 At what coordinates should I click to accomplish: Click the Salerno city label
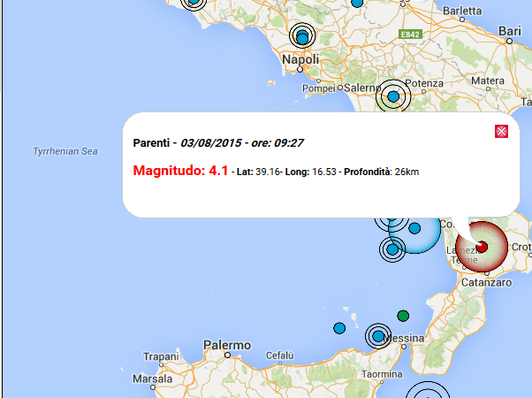[362, 88]
